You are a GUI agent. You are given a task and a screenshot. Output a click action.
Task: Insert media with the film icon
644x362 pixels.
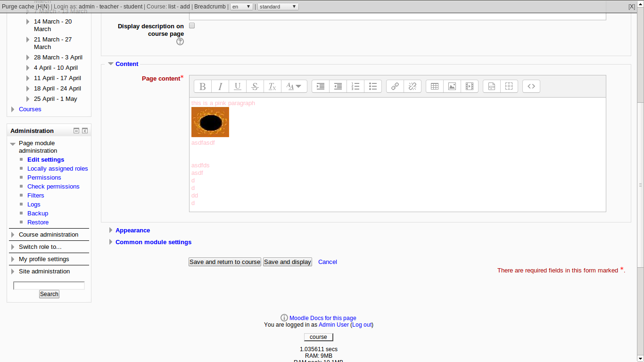point(470,86)
